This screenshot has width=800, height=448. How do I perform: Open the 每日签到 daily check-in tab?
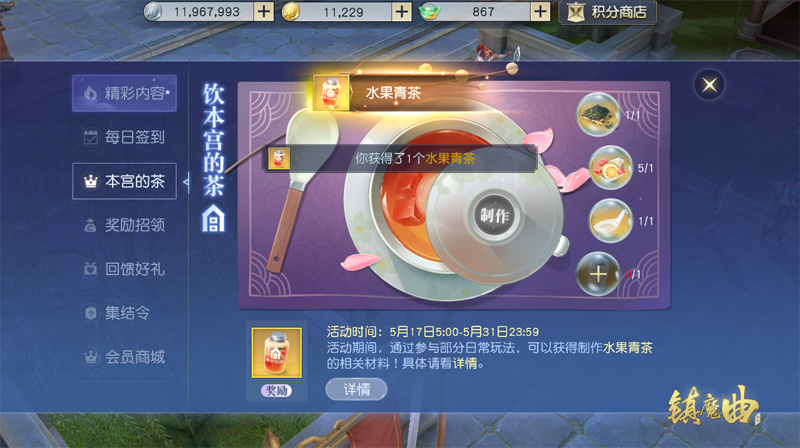click(124, 137)
